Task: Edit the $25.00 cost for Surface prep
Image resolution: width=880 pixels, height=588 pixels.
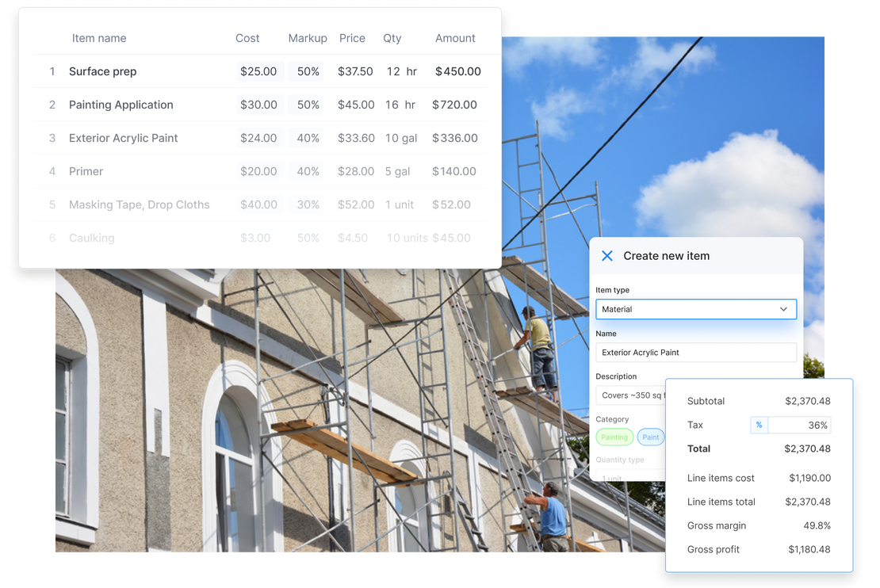Action: coord(258,71)
